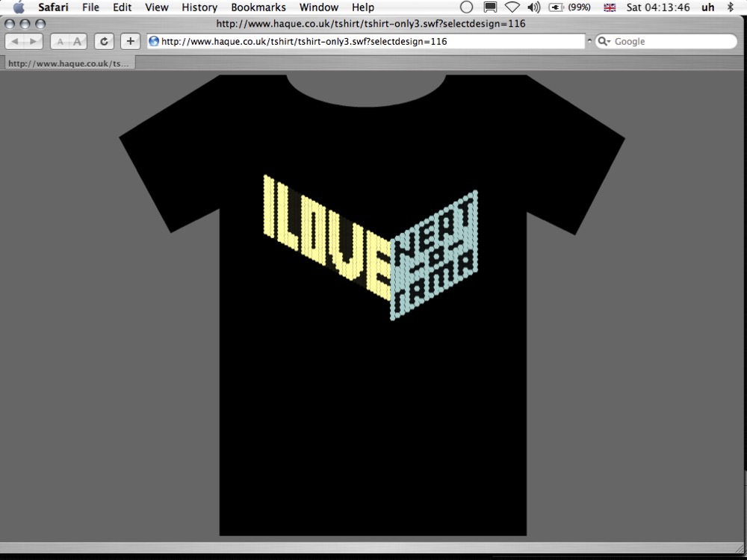Click the battery status icon

point(556,7)
